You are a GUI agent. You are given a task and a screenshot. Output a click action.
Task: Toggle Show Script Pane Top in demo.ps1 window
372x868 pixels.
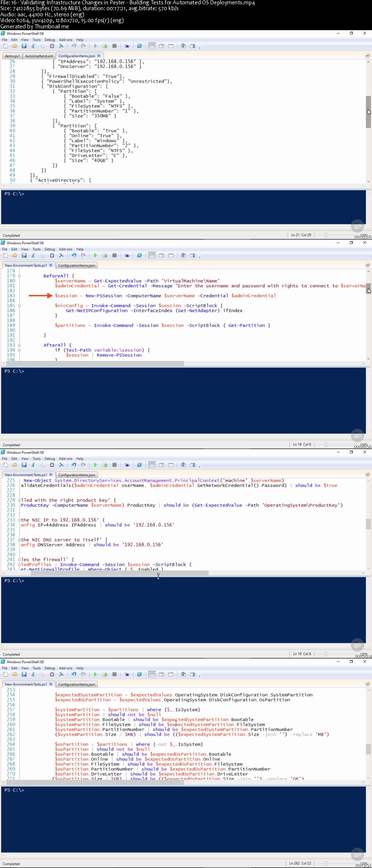(x=152, y=46)
